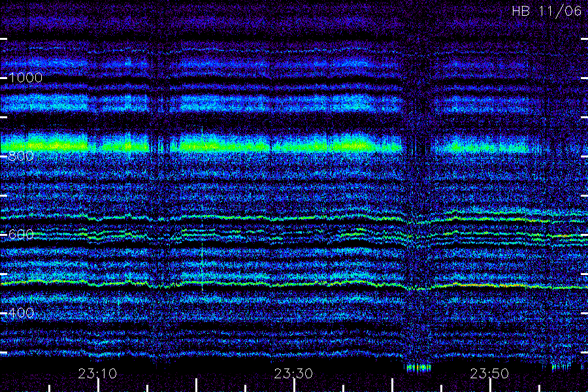Select the 800 frequency axis label
Image resolution: width=588 pixels, height=392 pixels.
(x=21, y=156)
